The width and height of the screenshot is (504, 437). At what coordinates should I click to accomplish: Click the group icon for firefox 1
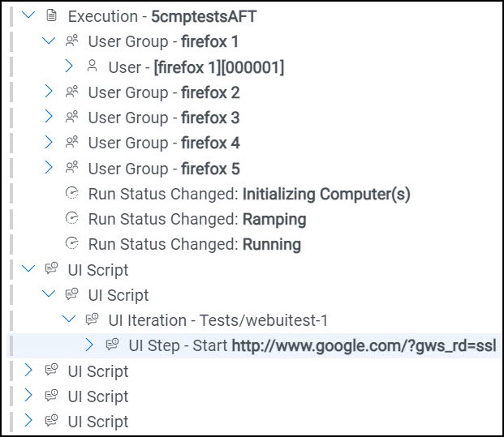[72, 41]
